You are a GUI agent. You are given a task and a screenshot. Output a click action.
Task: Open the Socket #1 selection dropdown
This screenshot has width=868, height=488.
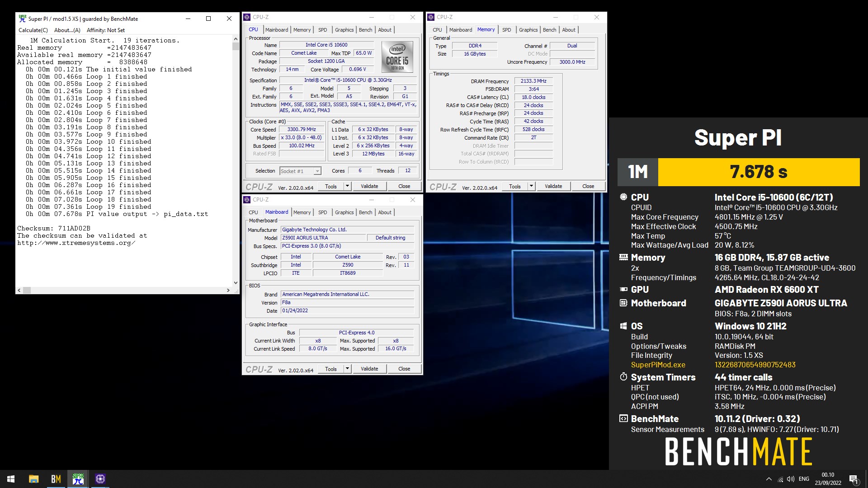300,171
